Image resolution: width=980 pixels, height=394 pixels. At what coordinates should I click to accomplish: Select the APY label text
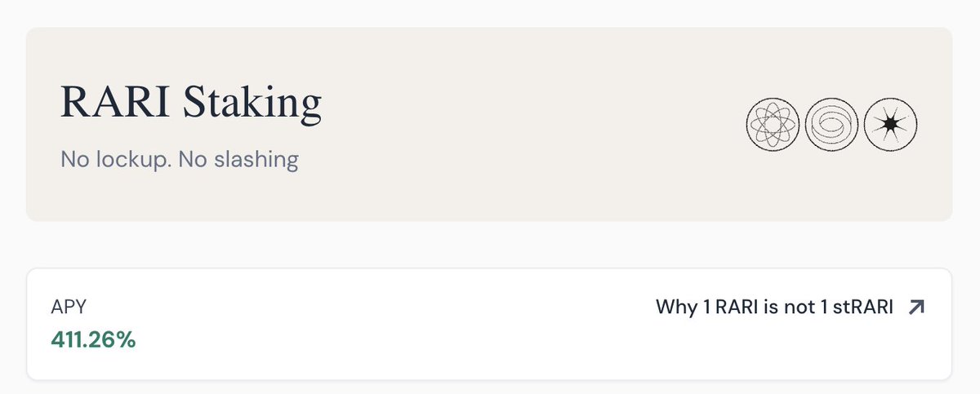pyautogui.click(x=69, y=308)
